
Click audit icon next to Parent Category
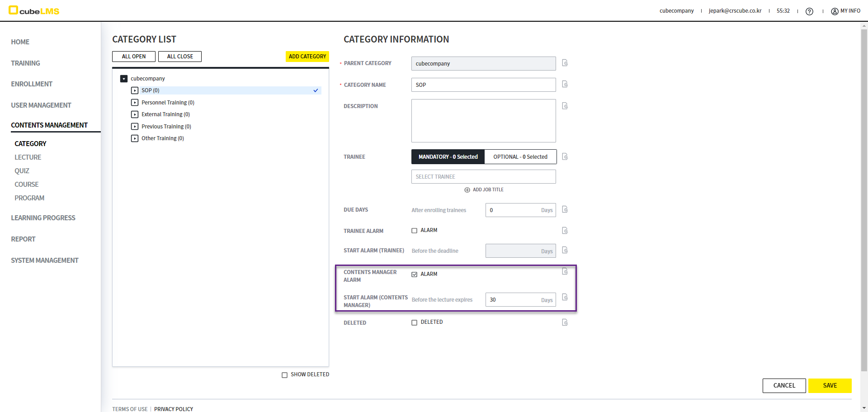pos(565,63)
